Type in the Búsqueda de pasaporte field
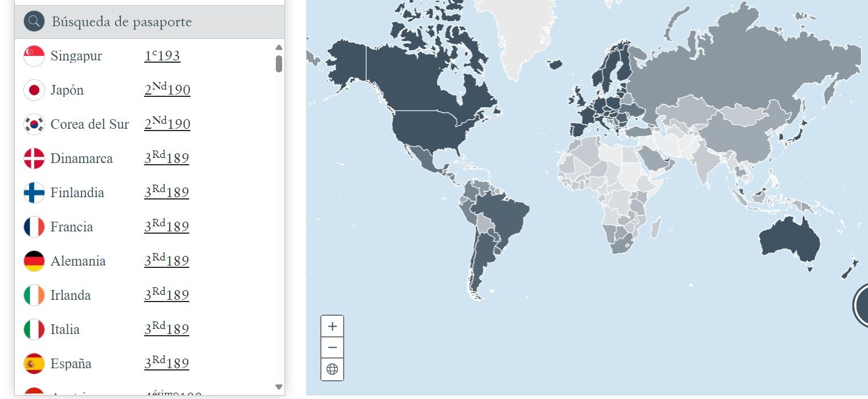 160,22
